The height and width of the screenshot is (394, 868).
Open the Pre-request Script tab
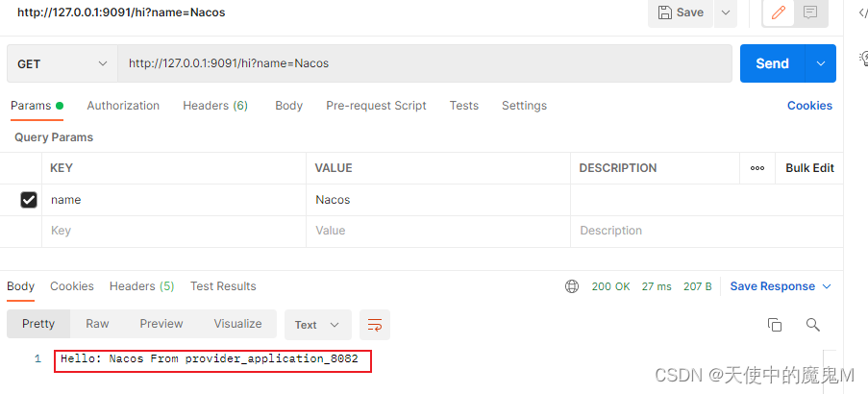[376, 106]
